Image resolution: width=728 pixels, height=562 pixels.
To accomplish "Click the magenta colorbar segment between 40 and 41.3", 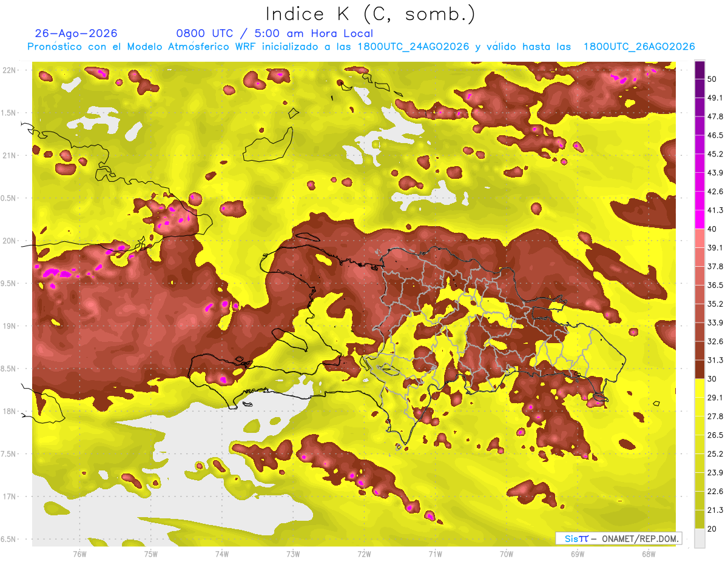I will pos(699,219).
